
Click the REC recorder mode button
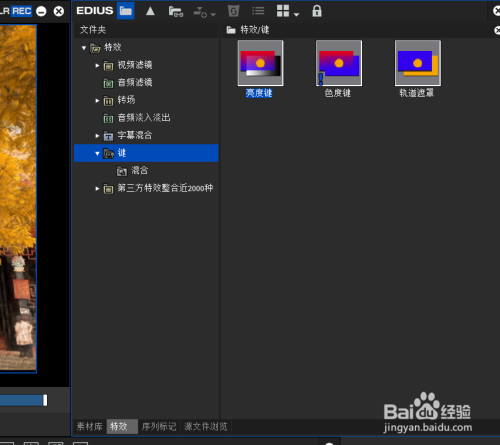pos(22,11)
